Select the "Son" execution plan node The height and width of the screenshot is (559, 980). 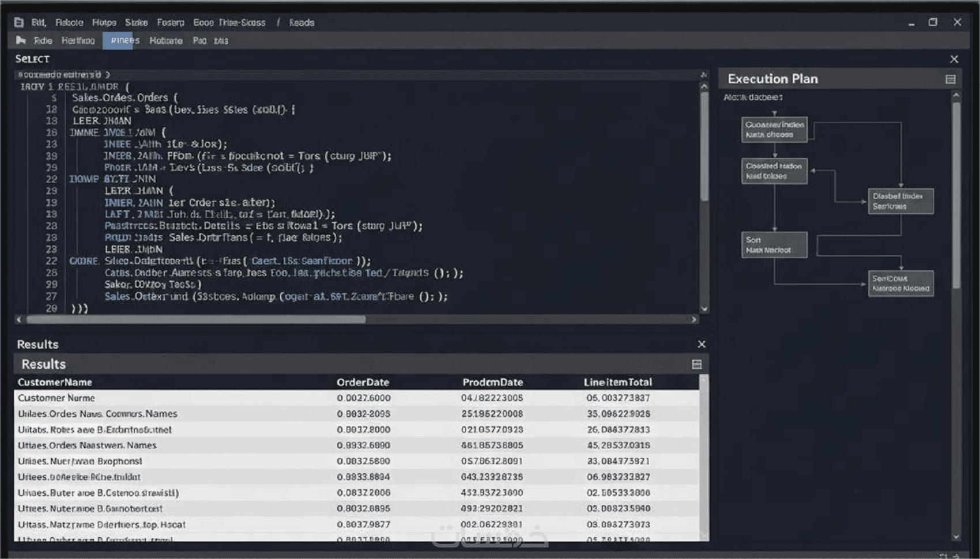(774, 245)
